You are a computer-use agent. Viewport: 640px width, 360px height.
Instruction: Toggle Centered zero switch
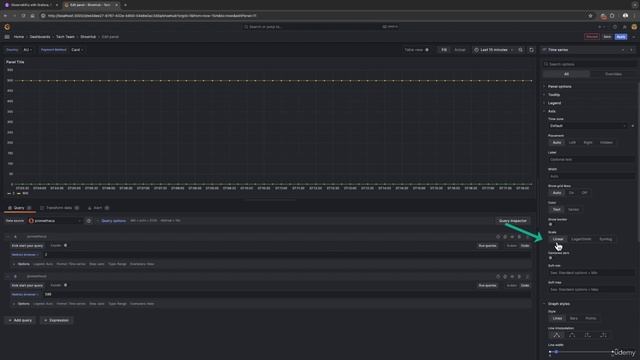[x=551, y=258]
